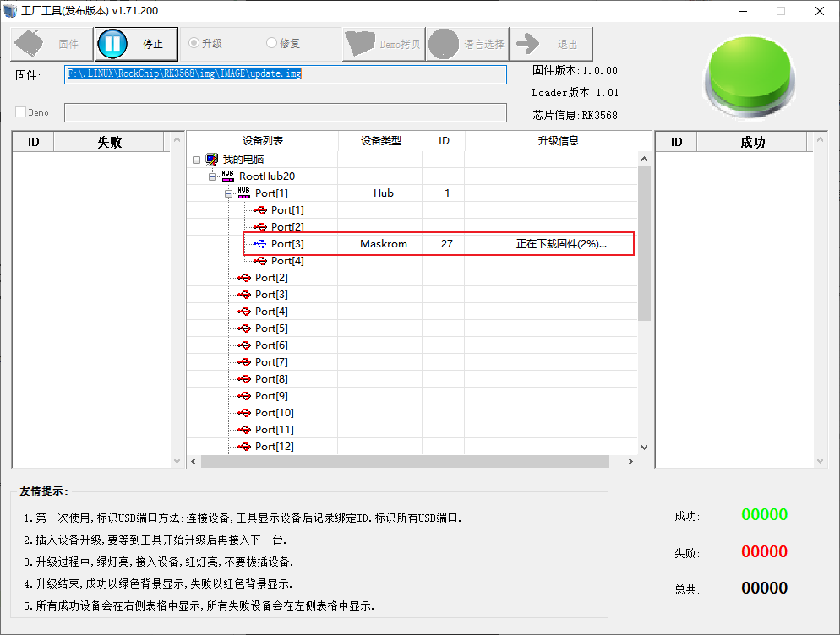The width and height of the screenshot is (840, 635).
Task: Select the 升级 radio button
Action: tap(194, 43)
